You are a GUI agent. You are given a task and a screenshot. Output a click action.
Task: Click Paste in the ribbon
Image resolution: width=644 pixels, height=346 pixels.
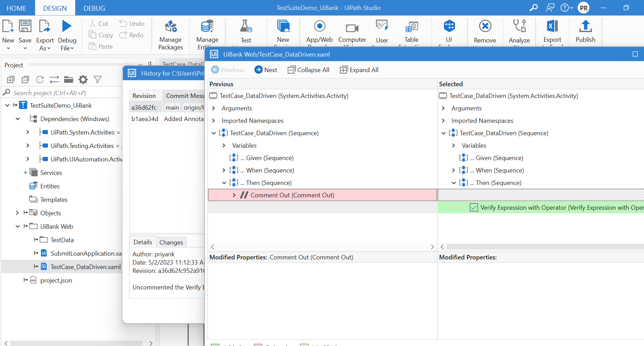click(101, 46)
